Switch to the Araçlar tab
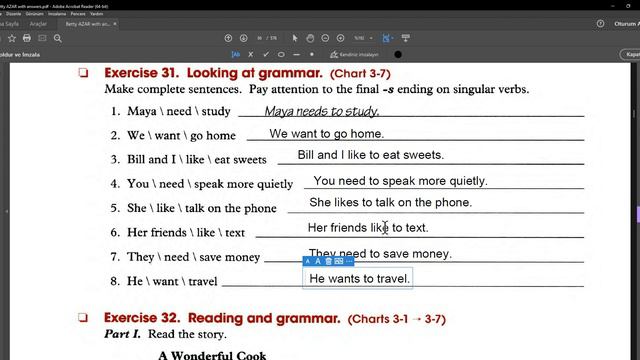This screenshot has height=360, width=640. (38, 24)
